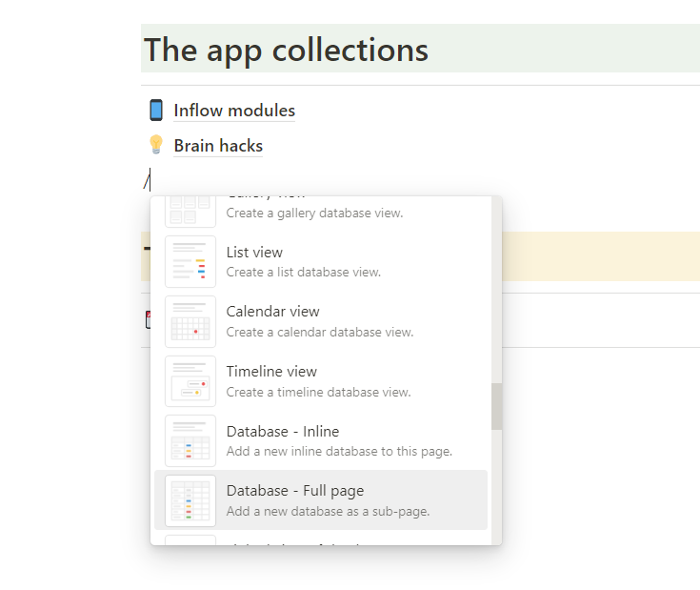700x590 pixels.
Task: Click the phone icon beside Inflow modules
Action: click(x=156, y=111)
